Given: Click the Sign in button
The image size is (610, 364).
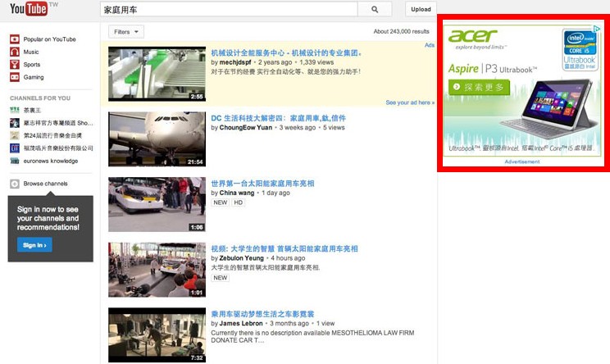Looking at the screenshot, I should coord(34,245).
